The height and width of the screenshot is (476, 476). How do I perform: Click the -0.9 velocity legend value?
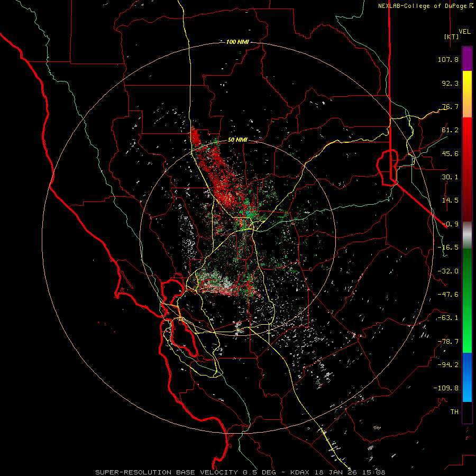450,224
